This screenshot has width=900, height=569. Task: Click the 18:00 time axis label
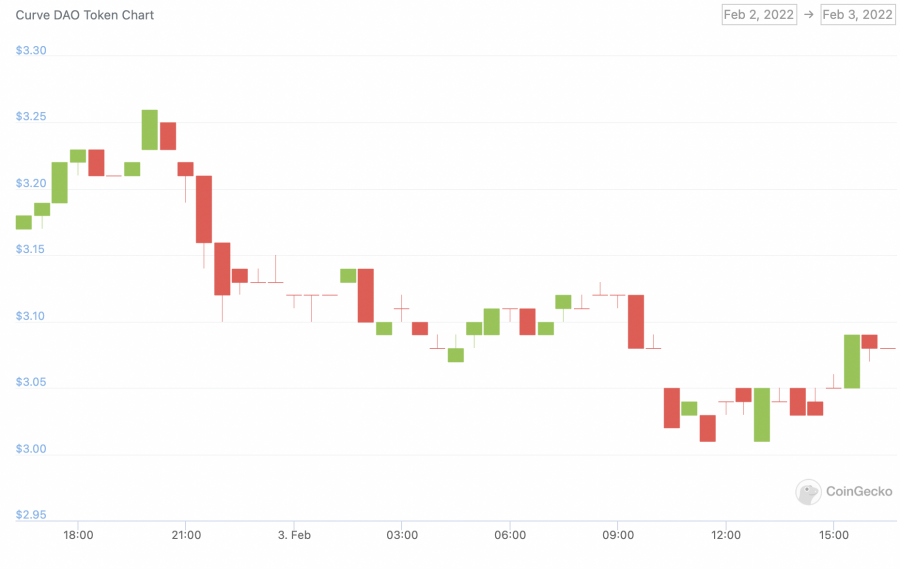pyautogui.click(x=78, y=535)
